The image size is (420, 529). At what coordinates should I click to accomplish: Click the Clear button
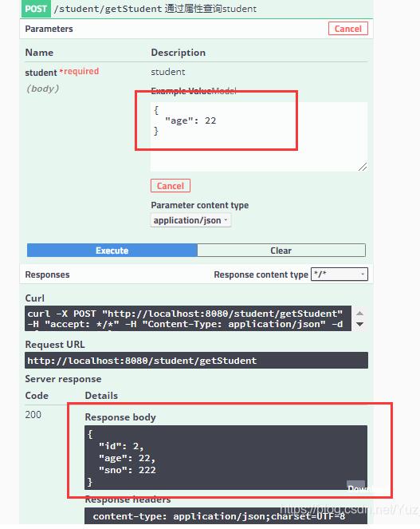(x=281, y=251)
